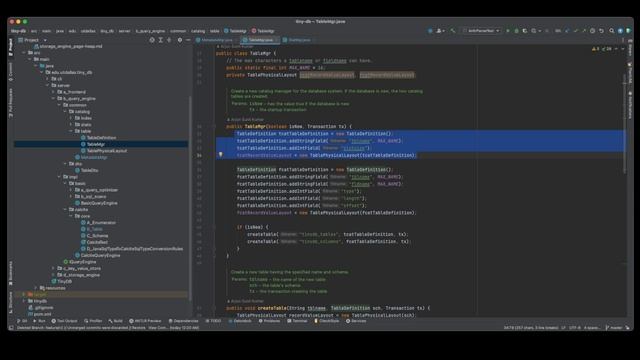This screenshot has width=640, height=360.
Task: Switch to the third editor tab
Action: pyautogui.click(x=299, y=40)
